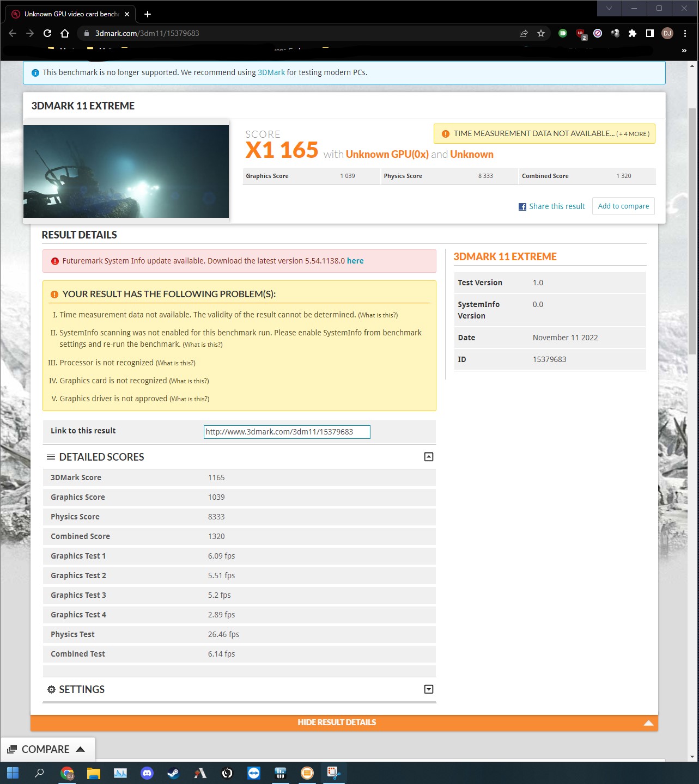Open TeamViewer from the taskbar
The image size is (699, 784).
(x=254, y=773)
